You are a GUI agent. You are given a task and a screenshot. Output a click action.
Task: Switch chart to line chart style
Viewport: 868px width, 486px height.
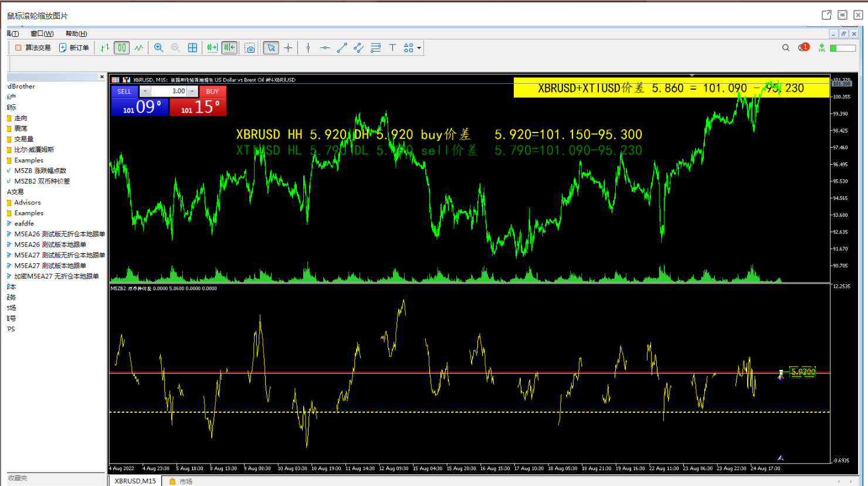[138, 47]
